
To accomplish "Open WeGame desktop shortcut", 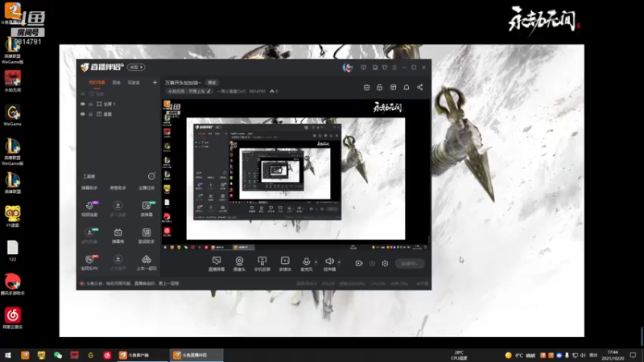I will click(12, 115).
